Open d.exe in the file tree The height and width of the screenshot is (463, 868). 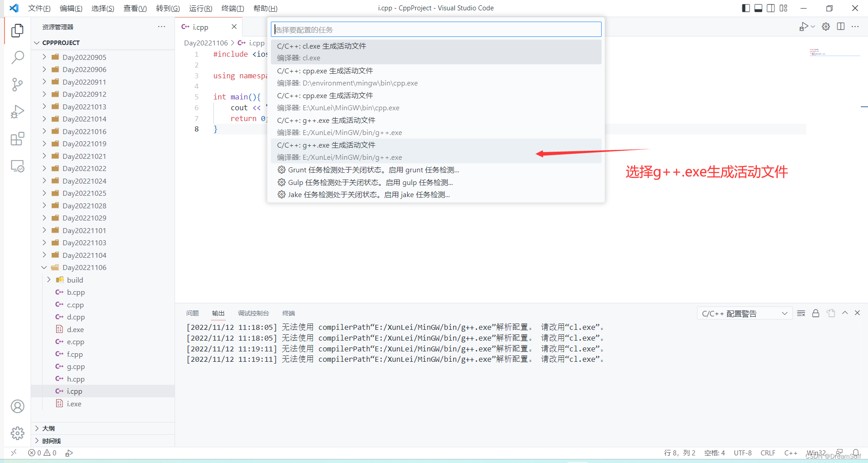(x=75, y=329)
